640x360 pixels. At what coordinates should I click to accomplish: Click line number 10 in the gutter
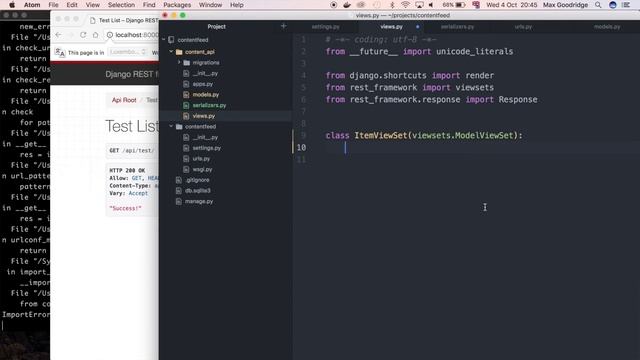(x=301, y=147)
